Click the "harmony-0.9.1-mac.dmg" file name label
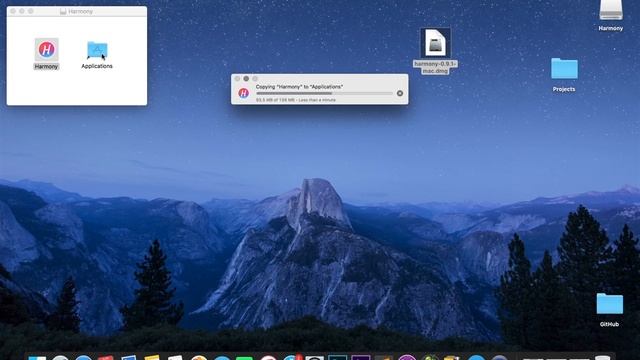Viewport: 640px width, 360px height. (435, 67)
